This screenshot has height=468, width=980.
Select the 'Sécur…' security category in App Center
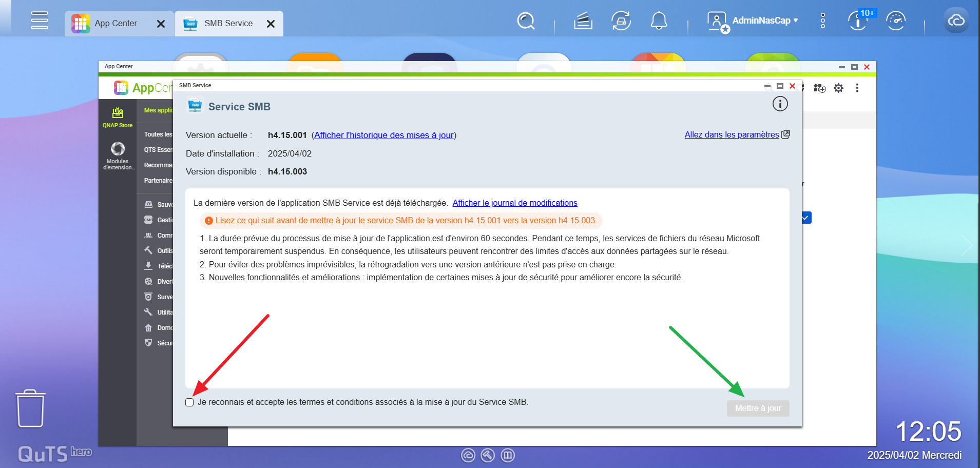[158, 343]
